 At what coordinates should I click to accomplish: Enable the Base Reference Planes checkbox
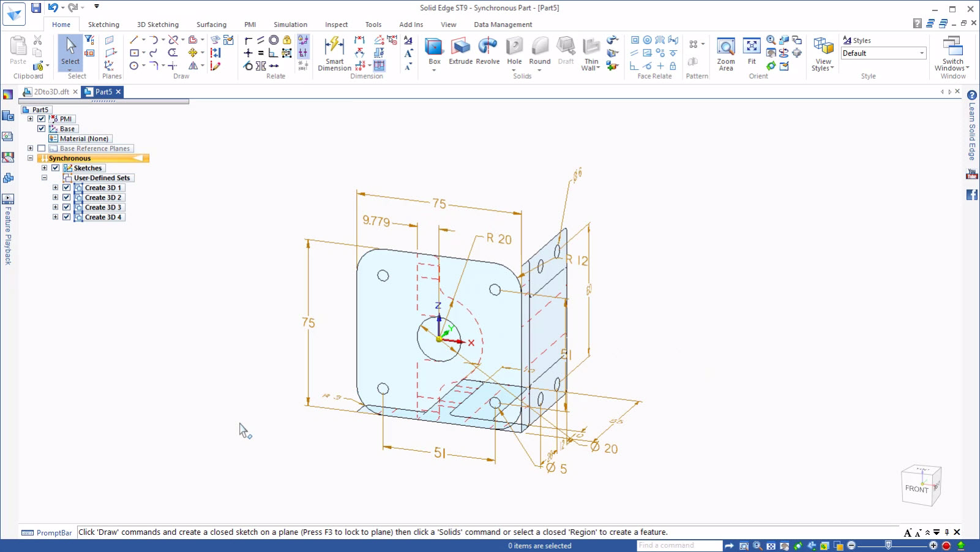[42, 148]
